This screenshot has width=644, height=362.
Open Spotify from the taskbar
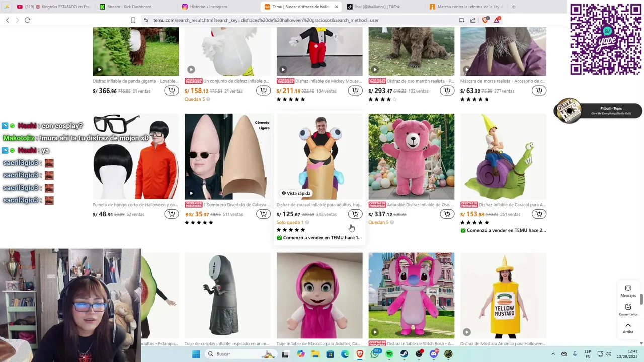pyautogui.click(x=389, y=354)
